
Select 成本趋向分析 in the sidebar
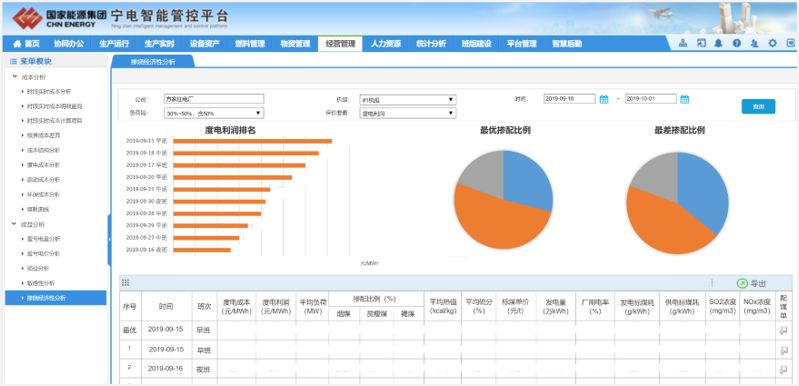[x=43, y=151]
